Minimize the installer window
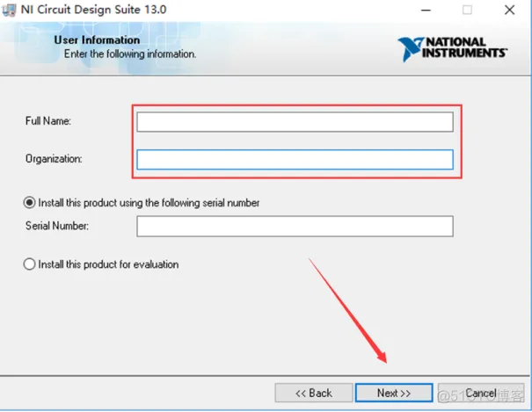Image resolution: width=532 pixels, height=412 pixels. 426,11
